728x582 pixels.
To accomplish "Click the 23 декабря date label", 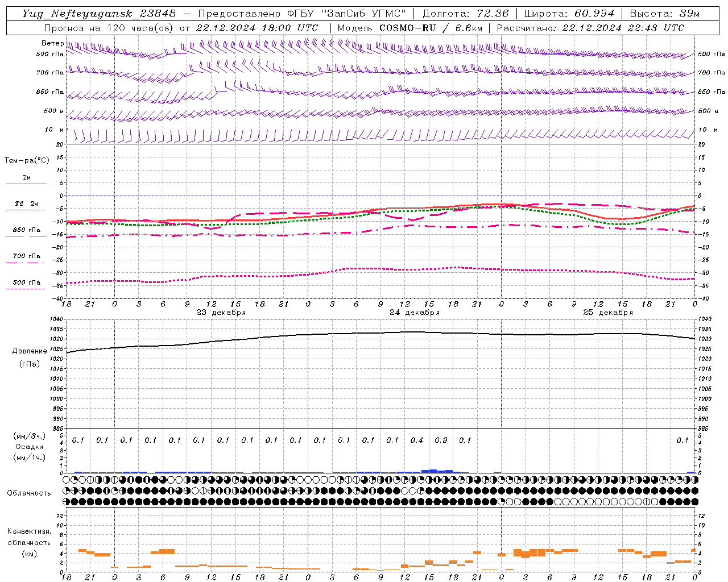I will [221, 313].
